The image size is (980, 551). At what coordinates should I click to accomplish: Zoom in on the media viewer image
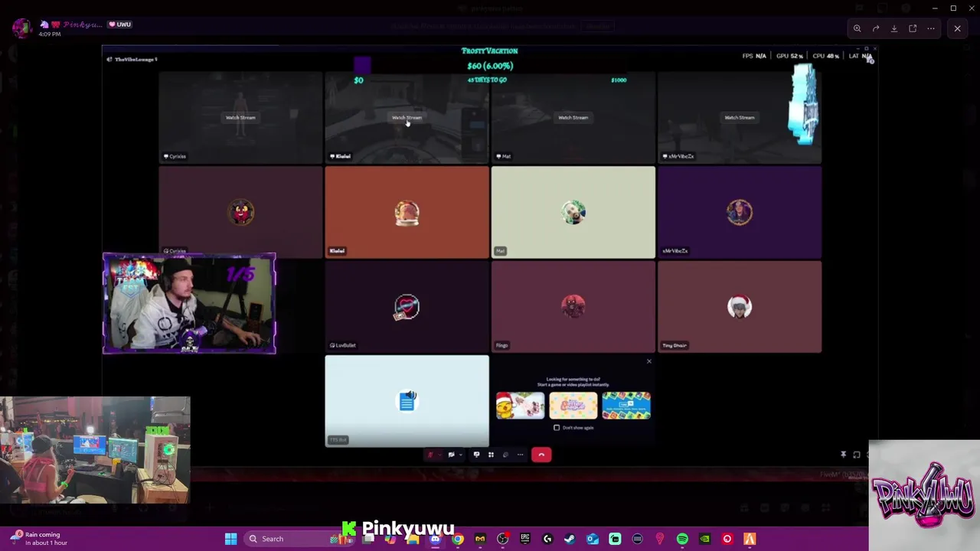(857, 28)
